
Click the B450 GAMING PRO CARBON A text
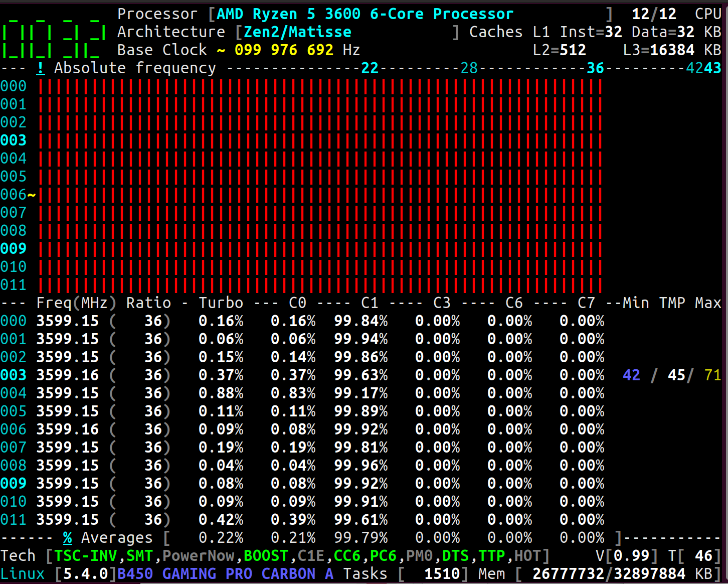tap(225, 574)
